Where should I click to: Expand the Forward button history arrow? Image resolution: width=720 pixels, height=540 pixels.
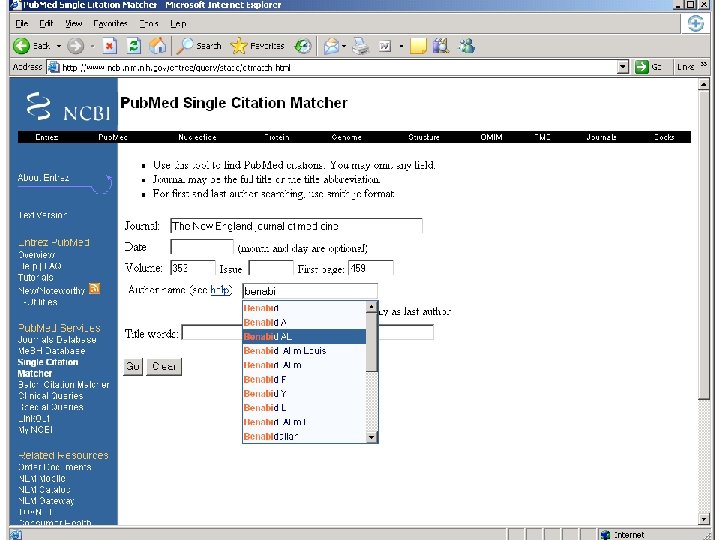(x=92, y=46)
